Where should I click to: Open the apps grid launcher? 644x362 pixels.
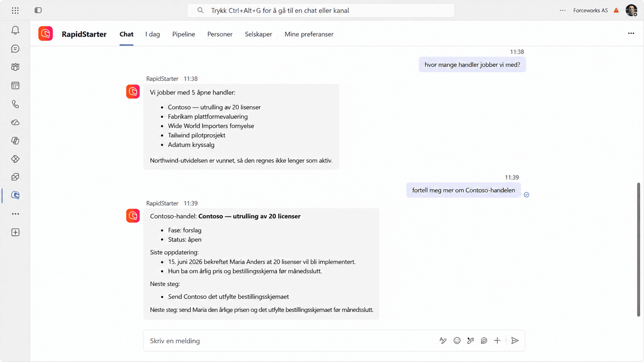[15, 10]
